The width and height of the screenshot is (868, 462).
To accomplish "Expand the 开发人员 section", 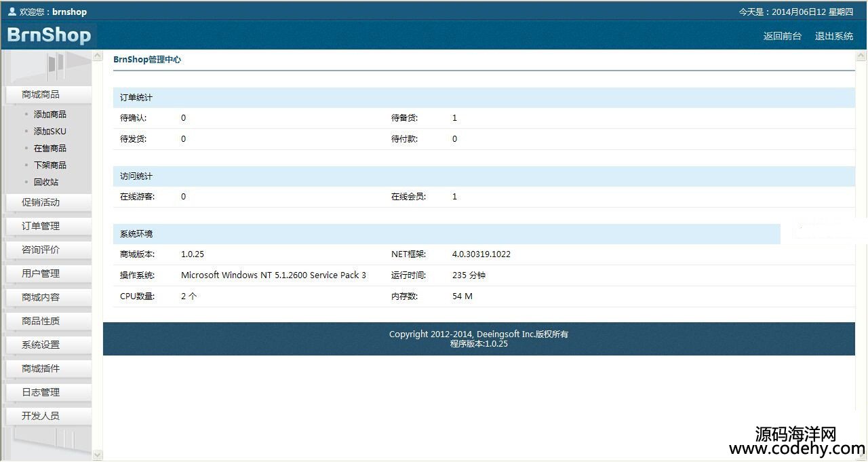I will pyautogui.click(x=41, y=416).
